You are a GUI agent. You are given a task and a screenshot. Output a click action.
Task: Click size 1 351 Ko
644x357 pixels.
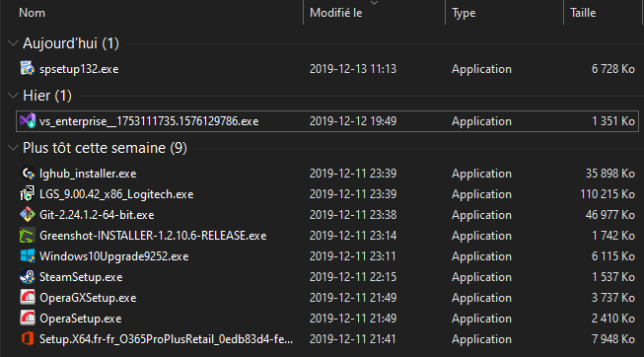coord(612,121)
